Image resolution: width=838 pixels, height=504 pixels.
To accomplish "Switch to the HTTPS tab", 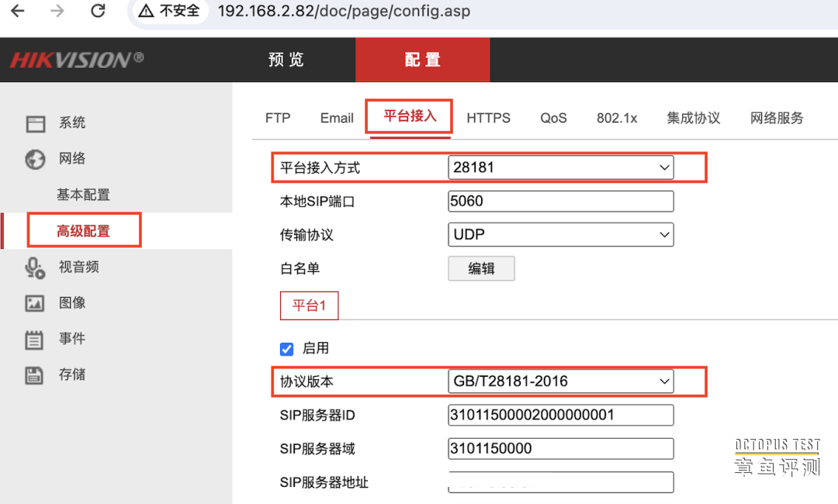I will tap(488, 118).
